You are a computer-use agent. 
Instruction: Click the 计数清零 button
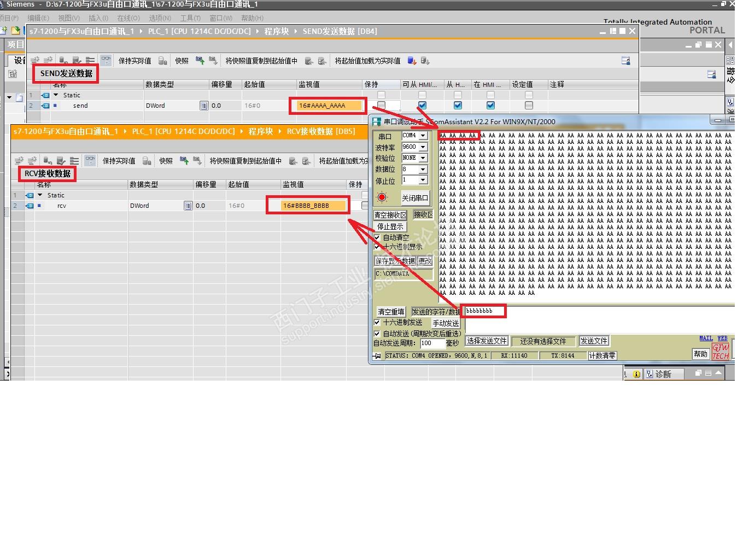pos(602,355)
